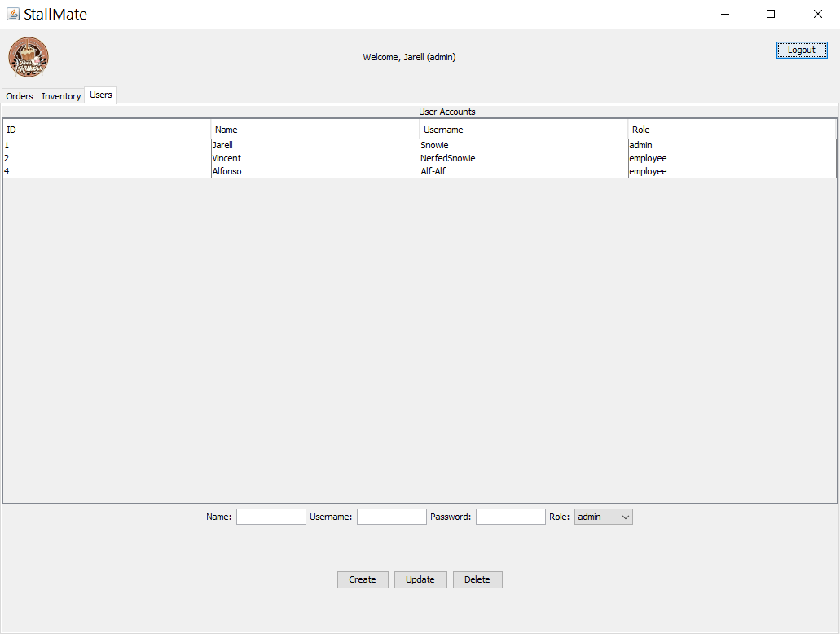This screenshot has height=634, width=840.
Task: Click the Delete button
Action: coord(477,579)
